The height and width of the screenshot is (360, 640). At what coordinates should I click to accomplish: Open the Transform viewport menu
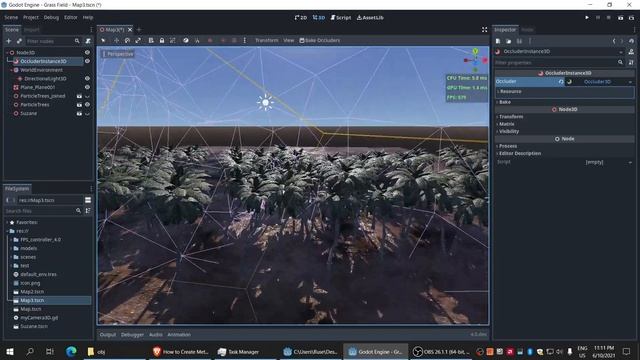(267, 40)
